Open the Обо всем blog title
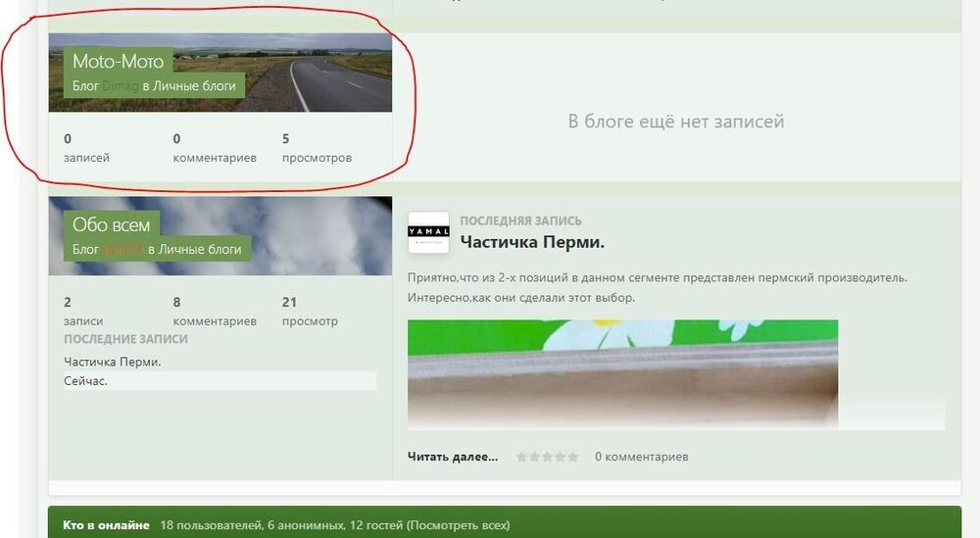The image size is (980, 538). coord(112,224)
